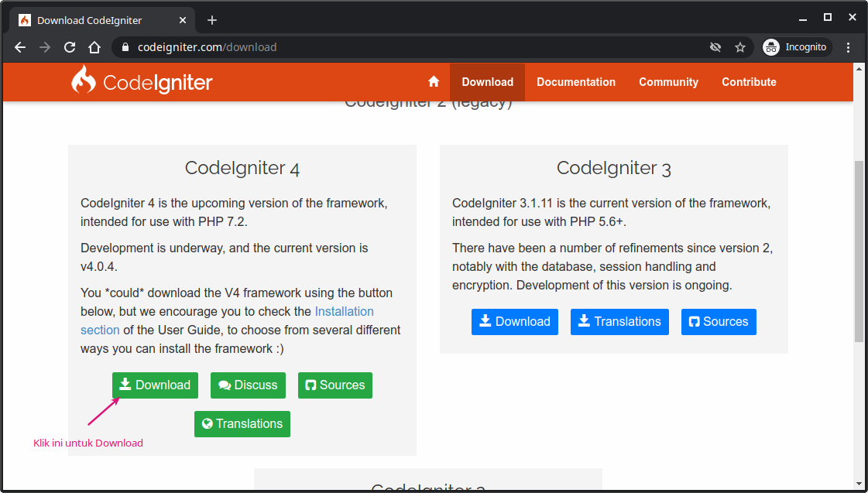
Task: Click the CodeIgniter flame logo
Action: pos(83,81)
